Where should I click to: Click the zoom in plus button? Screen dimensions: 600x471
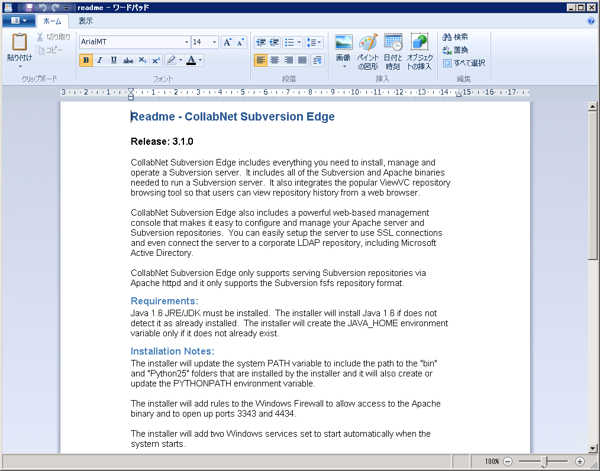point(580,461)
